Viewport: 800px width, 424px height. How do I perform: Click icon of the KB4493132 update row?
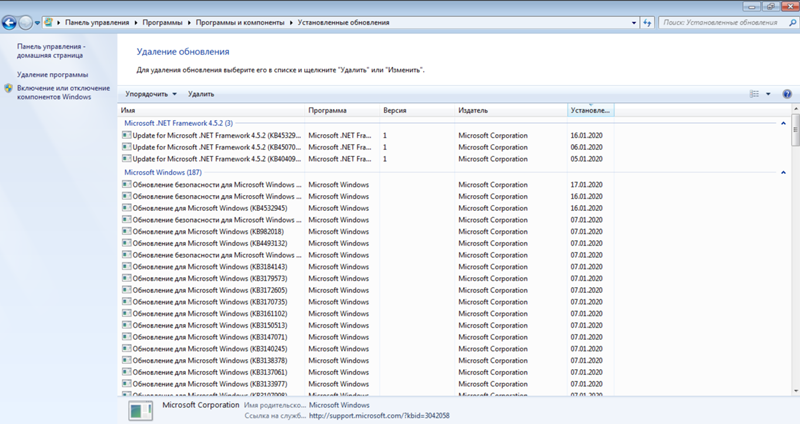[127, 243]
